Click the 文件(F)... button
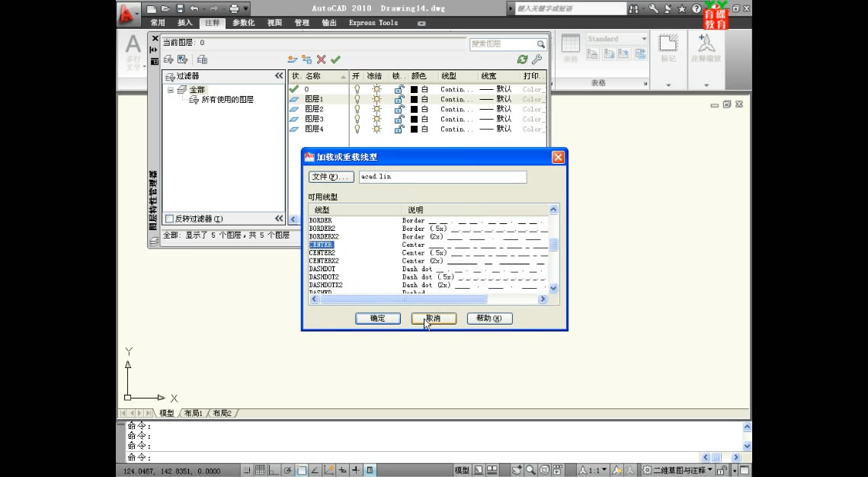This screenshot has width=868, height=477. point(331,177)
